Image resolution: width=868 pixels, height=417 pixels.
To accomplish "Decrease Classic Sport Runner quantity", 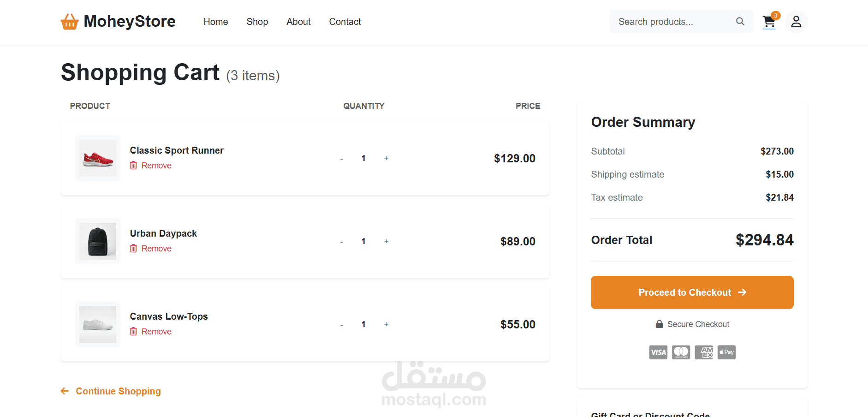I will pos(342,159).
